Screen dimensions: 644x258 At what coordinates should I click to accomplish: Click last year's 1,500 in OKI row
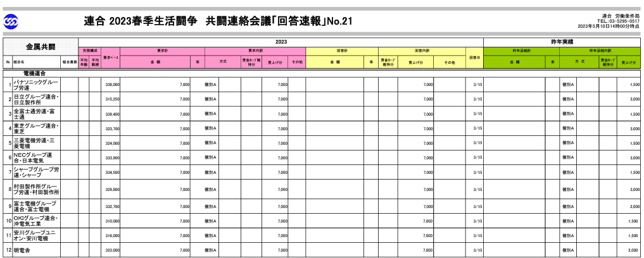tap(635, 221)
